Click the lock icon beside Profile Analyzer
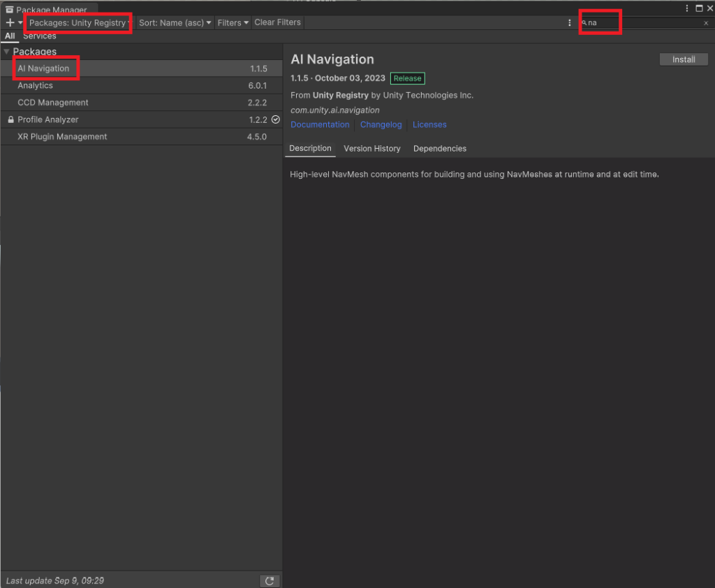This screenshot has height=588, width=715. 10,119
